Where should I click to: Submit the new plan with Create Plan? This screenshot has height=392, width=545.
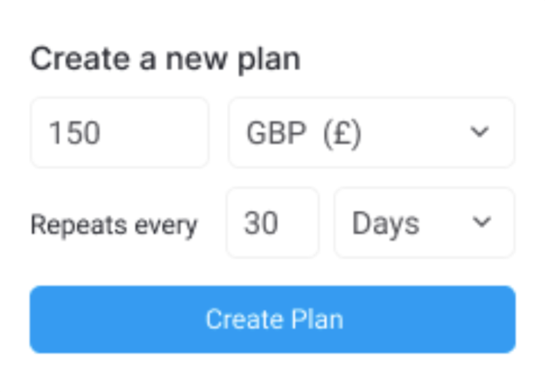pos(272,319)
